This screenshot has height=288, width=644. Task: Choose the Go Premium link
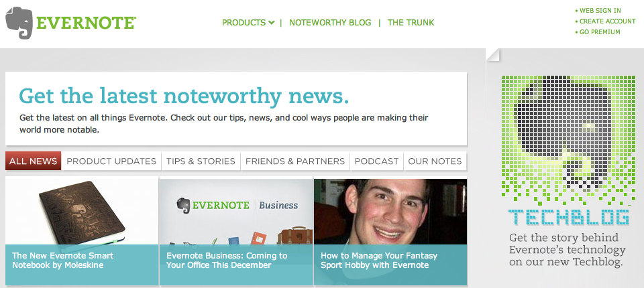[x=600, y=32]
